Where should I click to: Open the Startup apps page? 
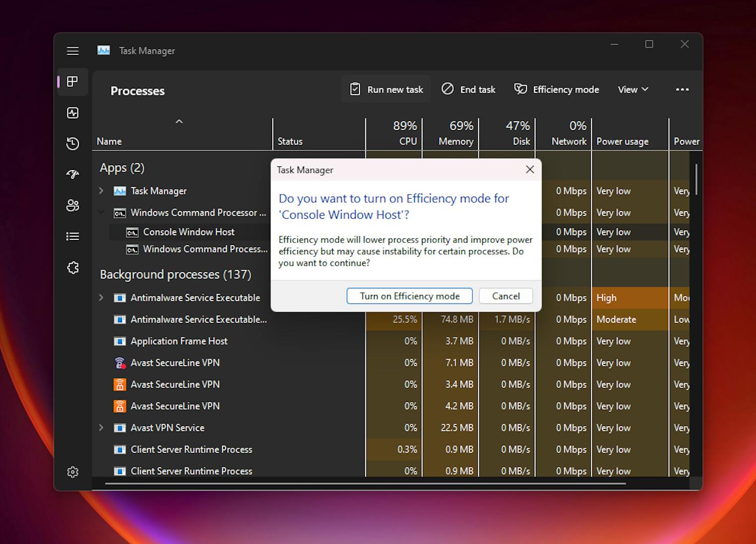click(x=72, y=174)
